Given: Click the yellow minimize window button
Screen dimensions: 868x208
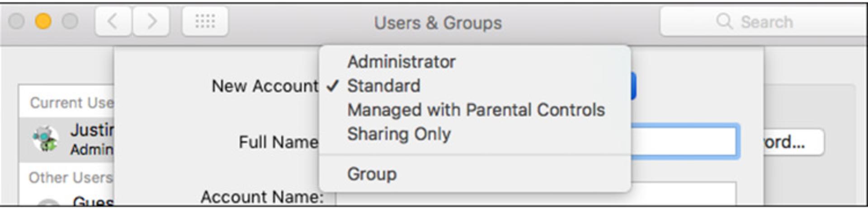Looking at the screenshot, I should point(43,21).
